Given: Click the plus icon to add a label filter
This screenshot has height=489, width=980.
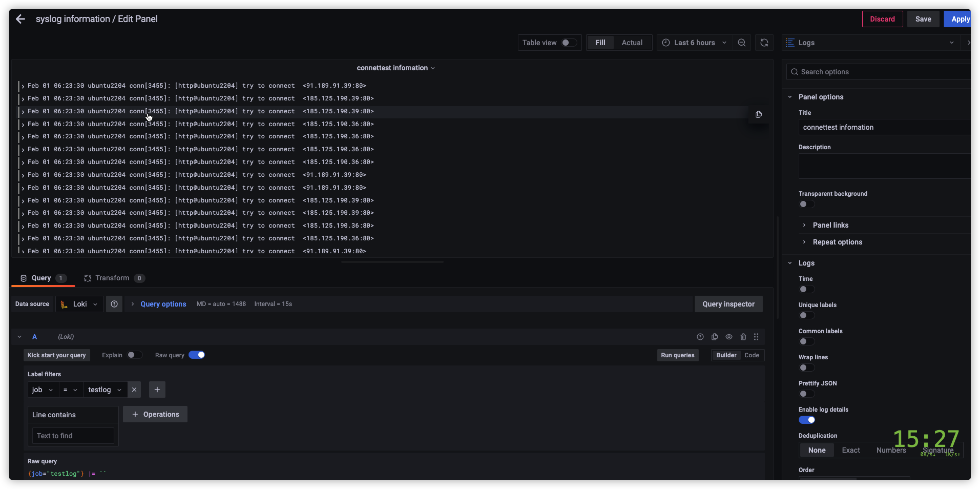Looking at the screenshot, I should click(x=157, y=389).
